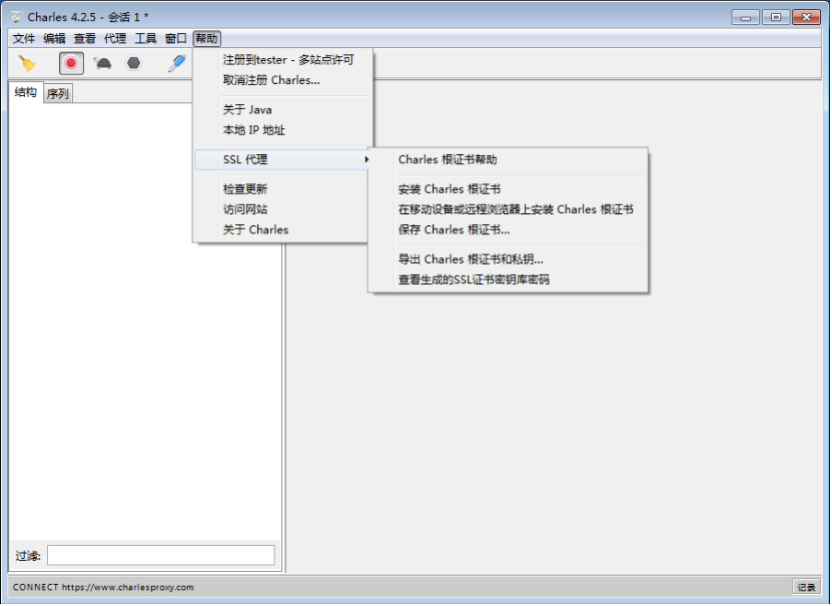Toggle the hexagon breakpoints icon
This screenshot has height=606, width=832.
(x=134, y=63)
